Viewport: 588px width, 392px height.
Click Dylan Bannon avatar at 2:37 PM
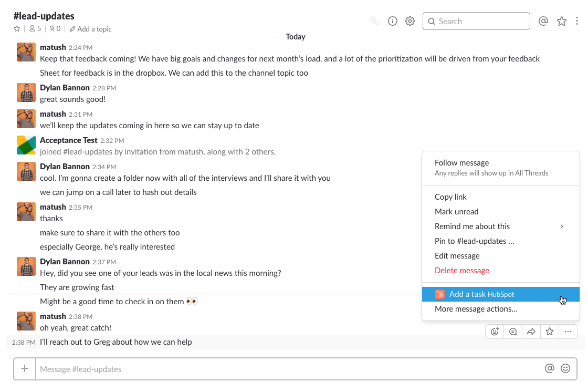[x=26, y=266]
